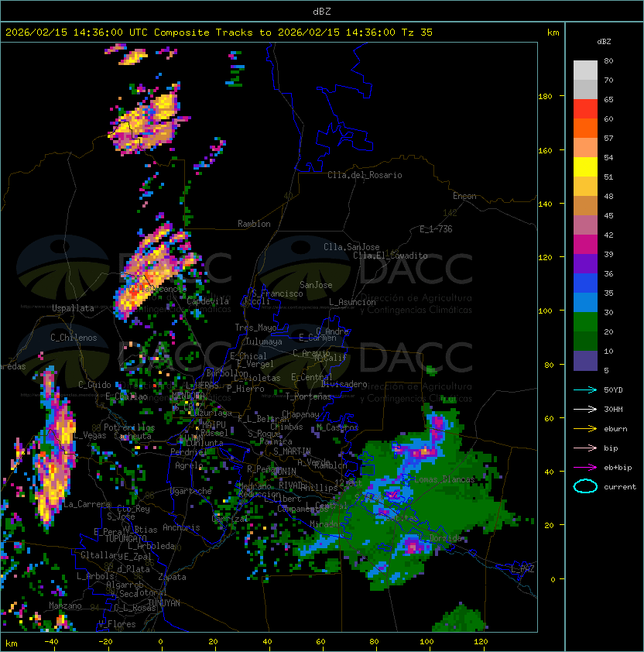Click the Encon location label
The height and width of the screenshot is (652, 644).
(464, 196)
